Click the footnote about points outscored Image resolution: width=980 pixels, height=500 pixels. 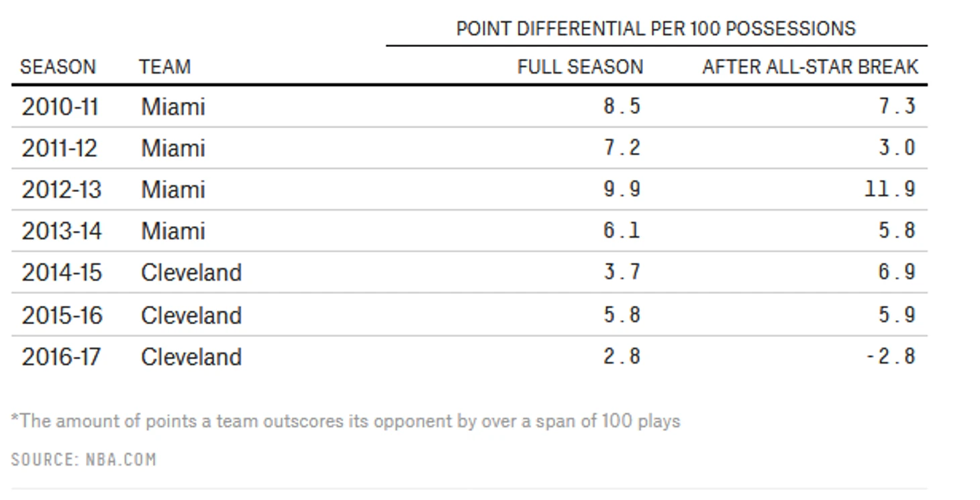[346, 421]
